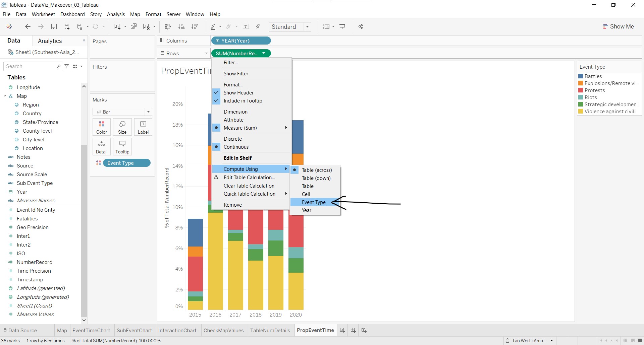Uncheck Include in Tooltip option

pyautogui.click(x=243, y=101)
